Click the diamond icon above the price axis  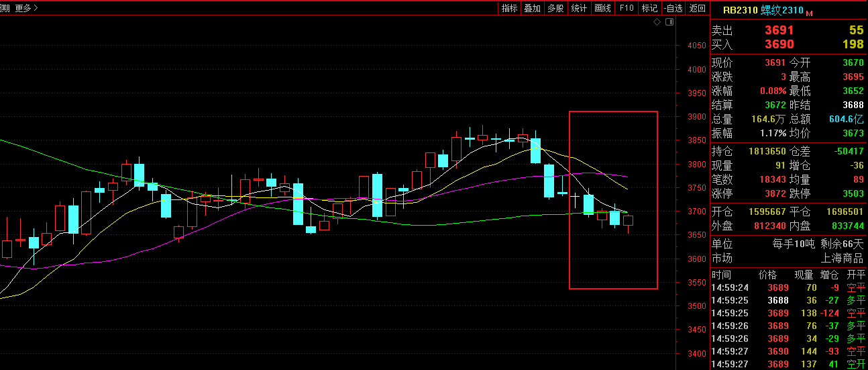[657, 22]
